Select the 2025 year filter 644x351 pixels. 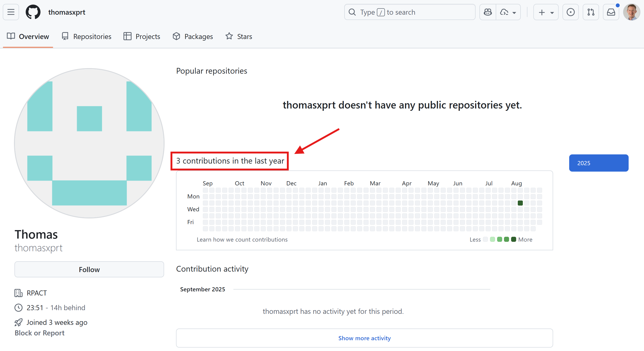[x=599, y=163]
